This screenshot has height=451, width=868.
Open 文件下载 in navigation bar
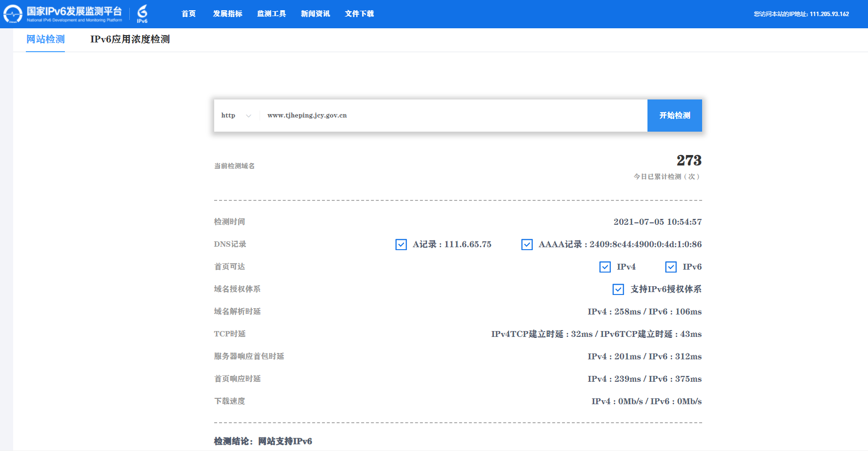click(359, 14)
